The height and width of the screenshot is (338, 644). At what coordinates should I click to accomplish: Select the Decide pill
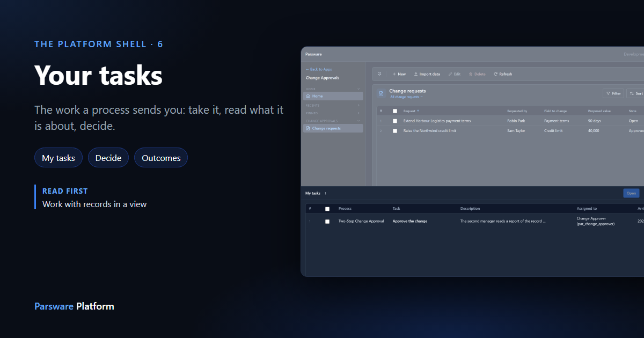tap(108, 158)
